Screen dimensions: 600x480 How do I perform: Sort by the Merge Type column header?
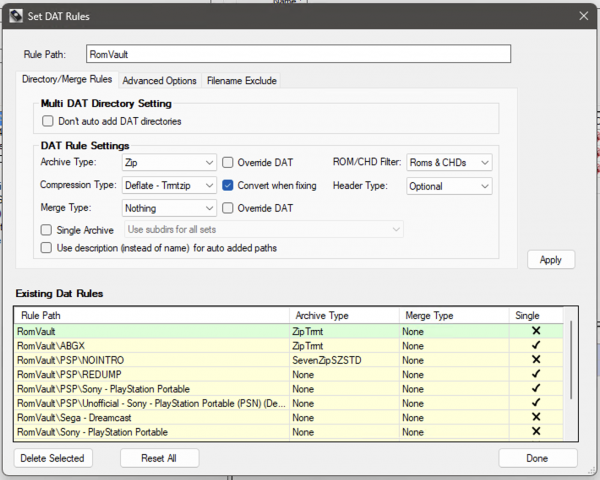click(454, 315)
